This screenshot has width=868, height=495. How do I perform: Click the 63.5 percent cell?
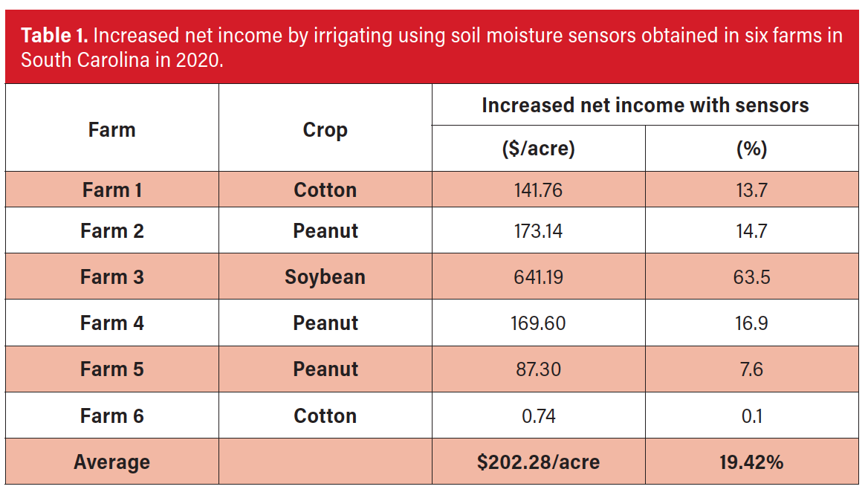tap(751, 277)
